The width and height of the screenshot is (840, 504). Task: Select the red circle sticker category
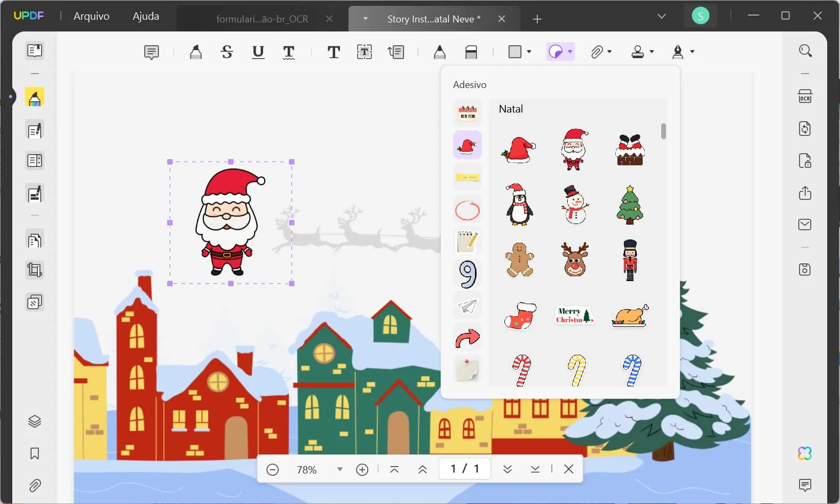click(467, 210)
